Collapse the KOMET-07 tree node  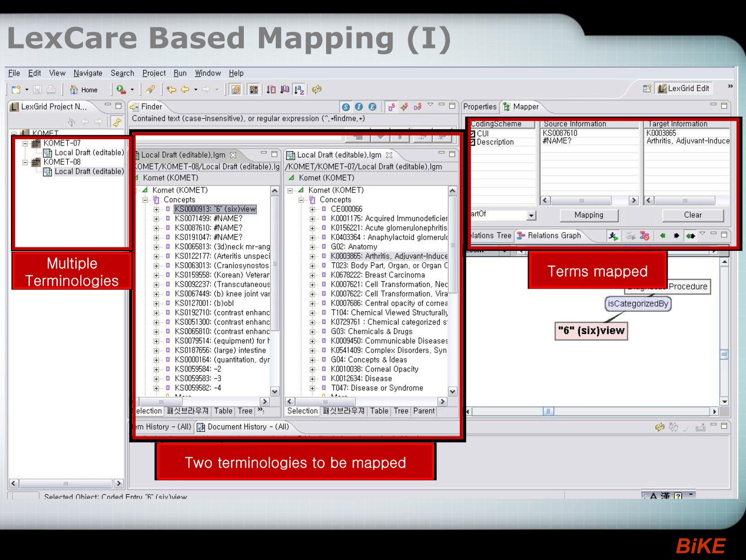coord(25,143)
